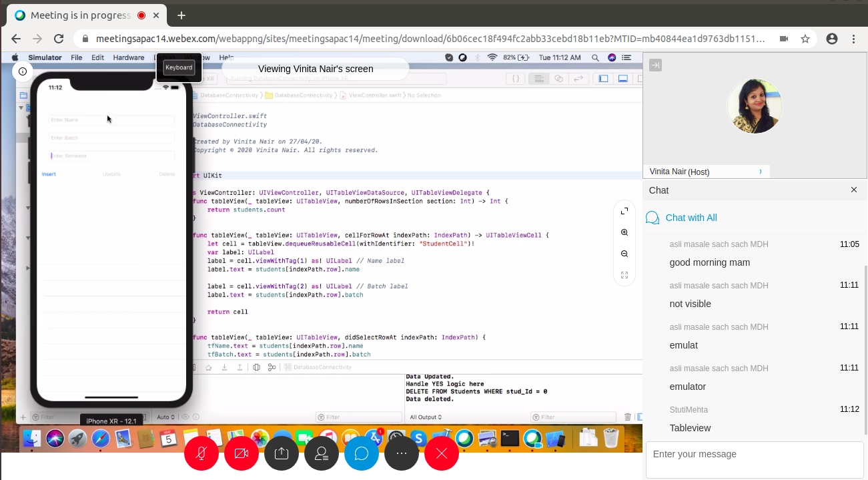Enter full screen for shared content
The height and width of the screenshot is (480, 868).
pyautogui.click(x=624, y=211)
